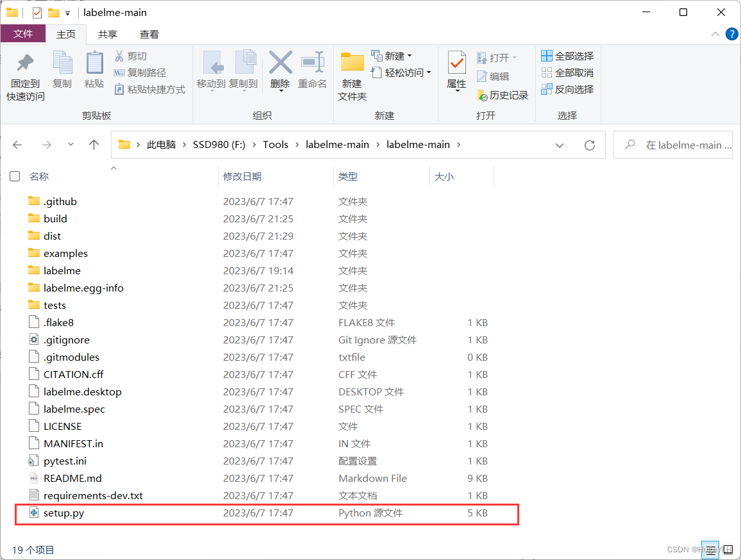This screenshot has height=560, width=741.
Task: Click the forward navigation arrow
Action: tap(47, 145)
